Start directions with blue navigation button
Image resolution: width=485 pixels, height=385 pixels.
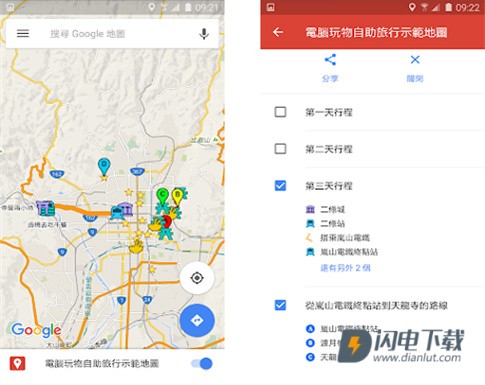(x=197, y=320)
